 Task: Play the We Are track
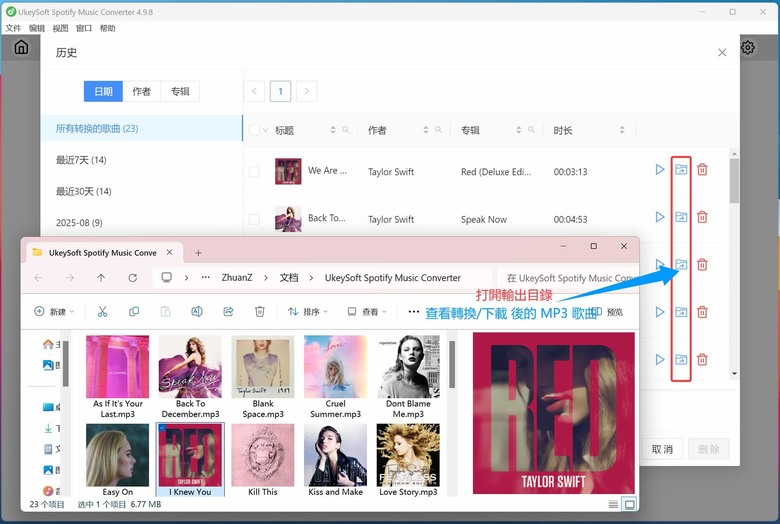pyautogui.click(x=660, y=170)
